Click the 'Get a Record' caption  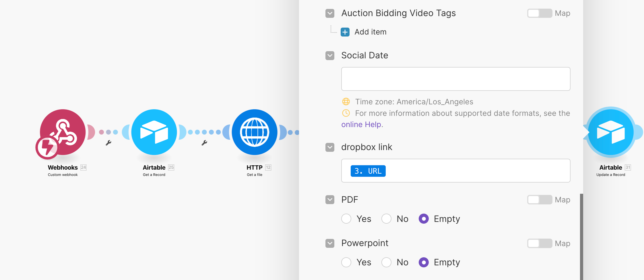point(154,175)
